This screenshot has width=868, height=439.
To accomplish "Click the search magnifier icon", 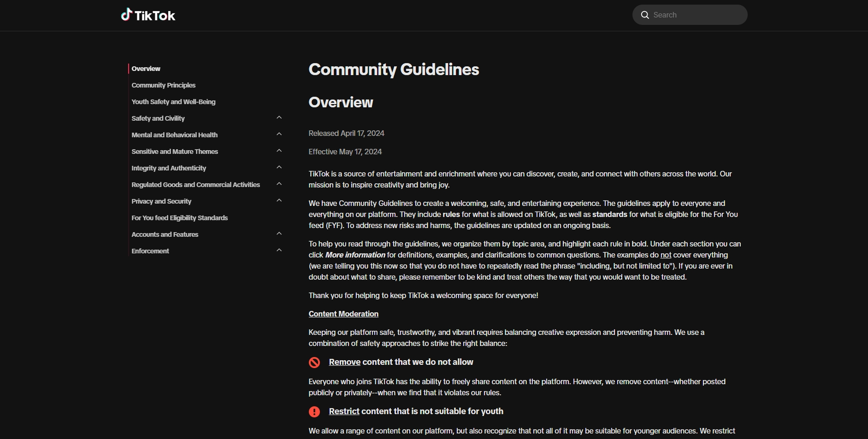I will (x=645, y=15).
